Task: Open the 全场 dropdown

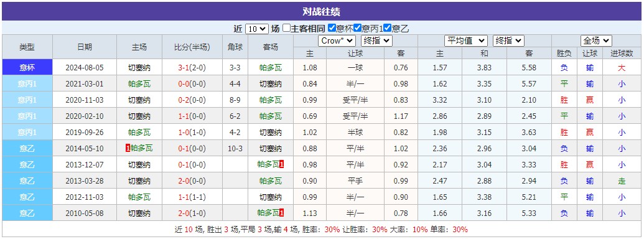Action: (x=596, y=40)
